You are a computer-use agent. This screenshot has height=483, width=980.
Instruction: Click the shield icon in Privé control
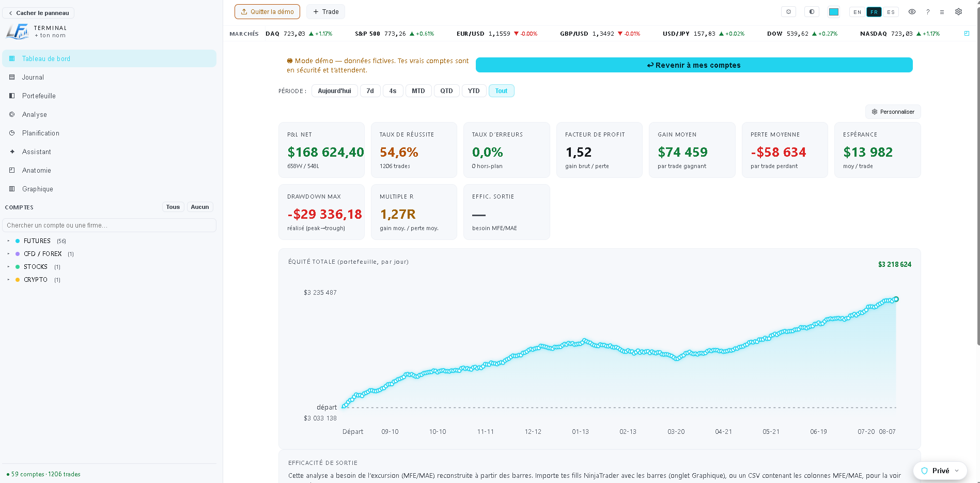[x=924, y=471]
